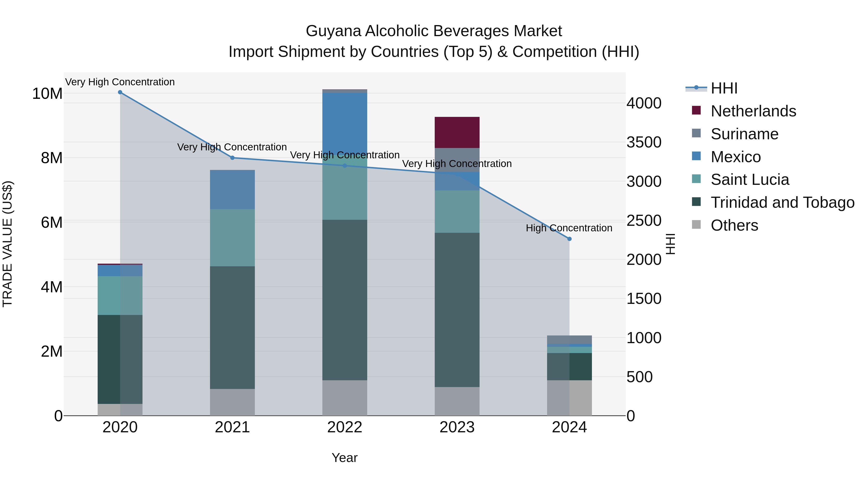868x488 pixels.
Task: Click the 1000 HHI axis tick
Action: click(644, 338)
